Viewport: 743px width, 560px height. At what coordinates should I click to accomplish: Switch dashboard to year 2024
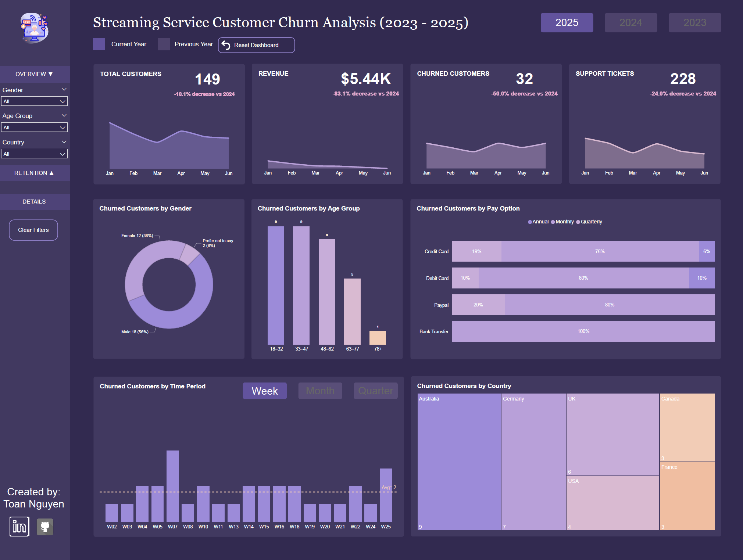(631, 22)
